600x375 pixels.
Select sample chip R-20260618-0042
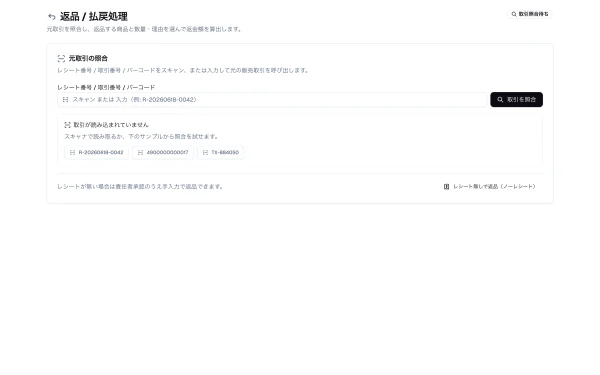(96, 152)
